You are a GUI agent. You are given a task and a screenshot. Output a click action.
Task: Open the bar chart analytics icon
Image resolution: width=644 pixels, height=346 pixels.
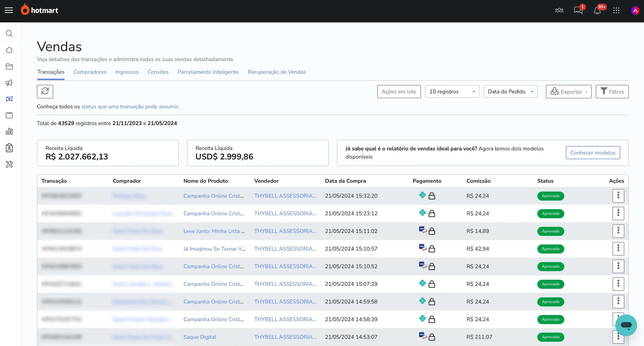point(9,131)
